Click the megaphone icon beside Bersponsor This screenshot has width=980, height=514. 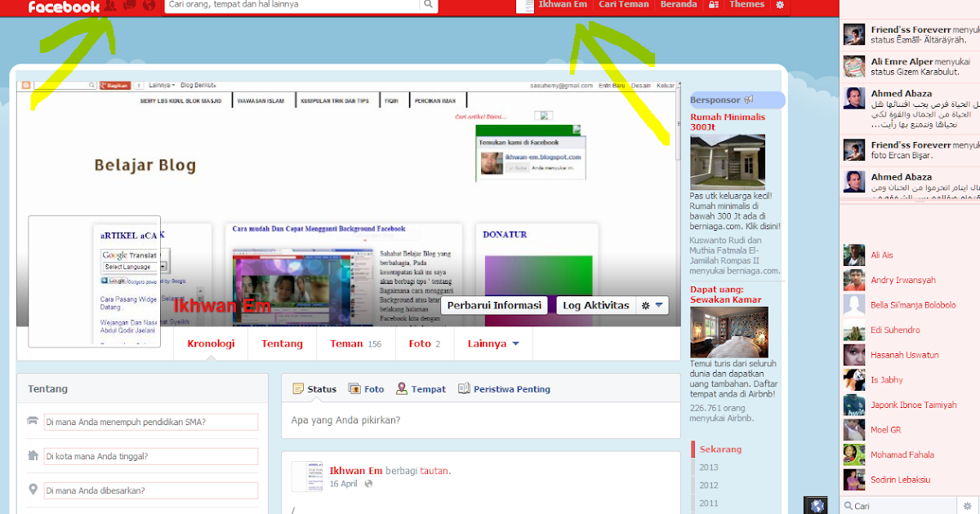pyautogui.click(x=746, y=100)
